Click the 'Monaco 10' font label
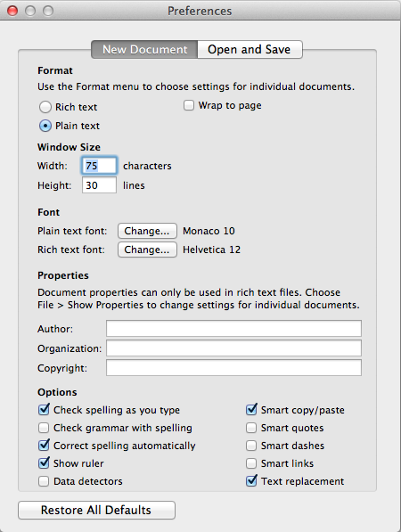 (209, 231)
